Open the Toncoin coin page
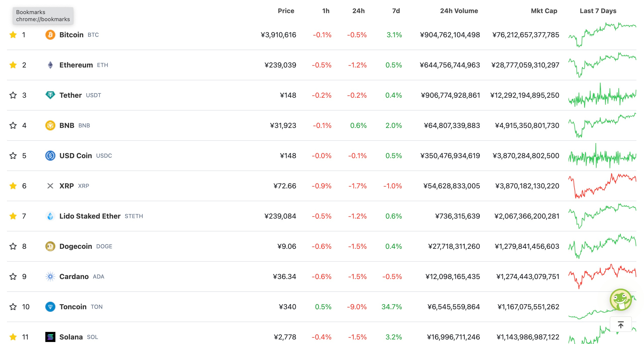 [x=73, y=307]
